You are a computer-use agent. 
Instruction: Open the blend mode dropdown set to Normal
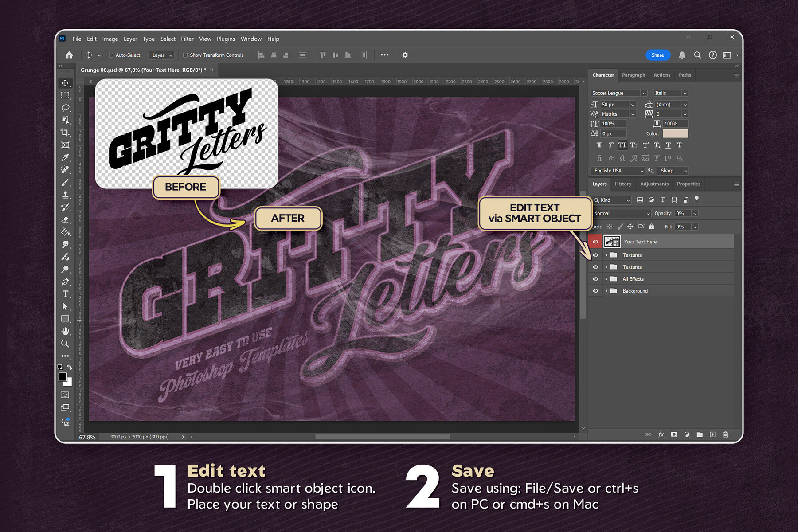(621, 213)
